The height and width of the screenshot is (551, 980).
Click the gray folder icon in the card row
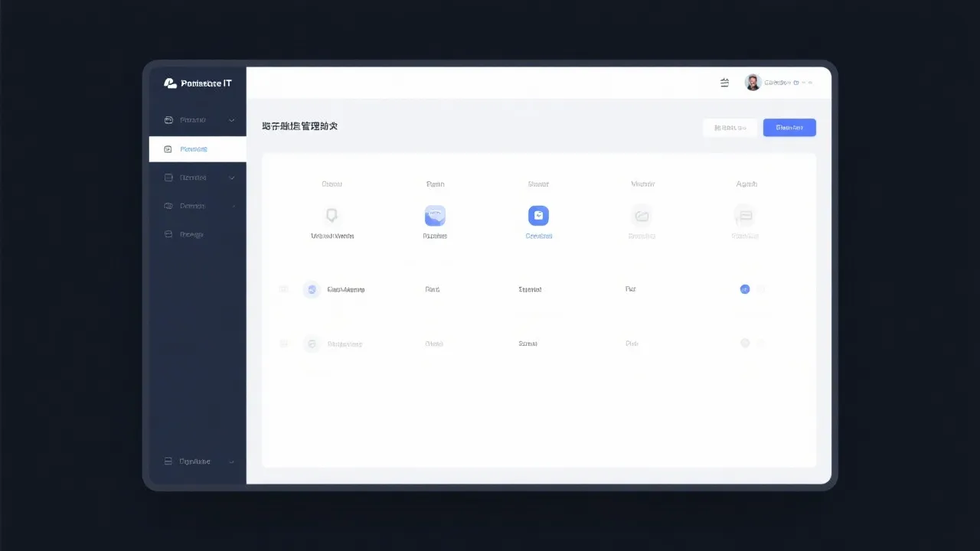642,216
